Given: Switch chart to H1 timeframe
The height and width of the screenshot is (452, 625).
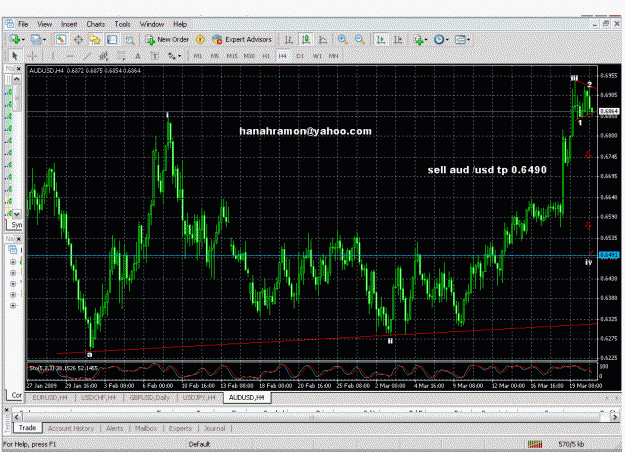Looking at the screenshot, I should pos(266,56).
